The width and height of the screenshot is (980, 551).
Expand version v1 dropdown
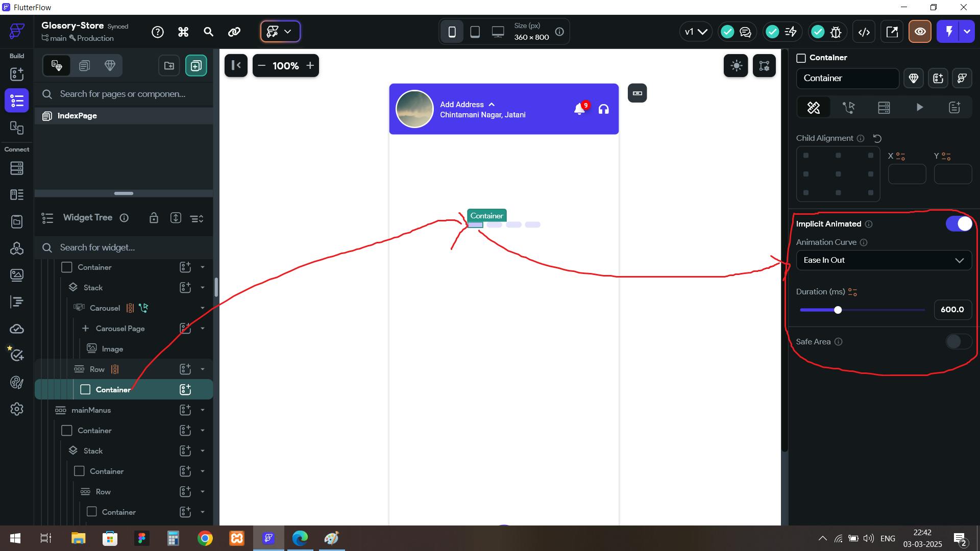(x=695, y=32)
